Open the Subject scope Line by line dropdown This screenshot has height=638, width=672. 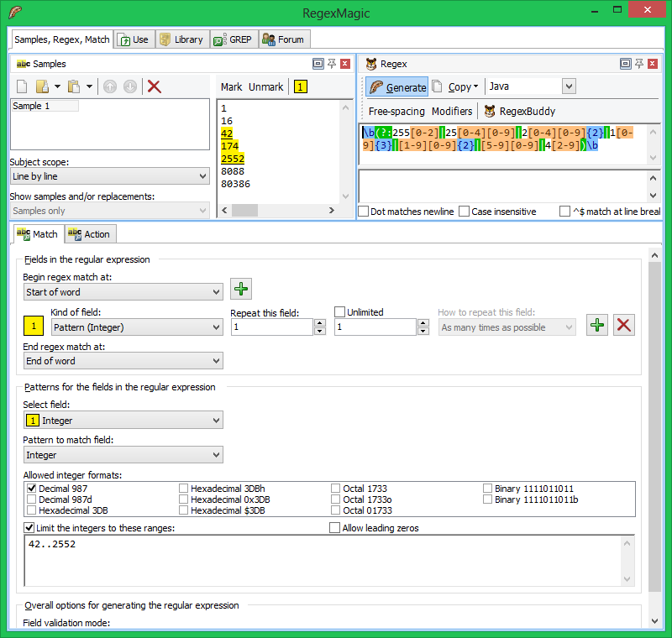(110, 176)
